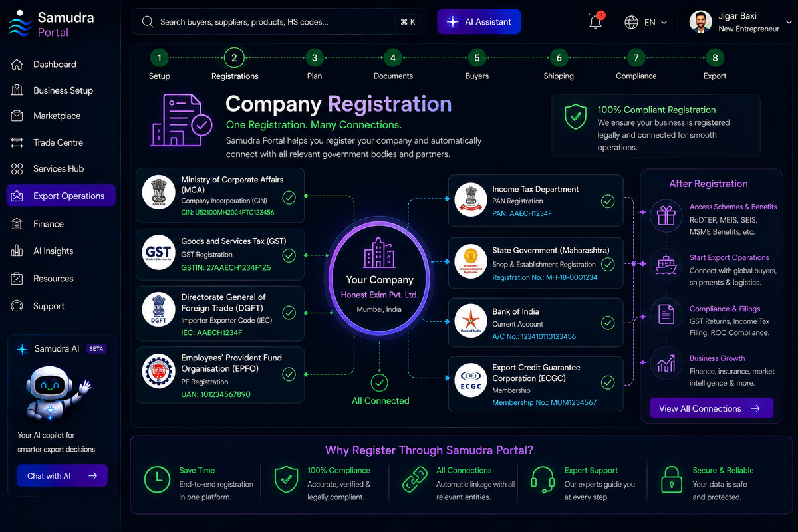This screenshot has width=798, height=532.
Task: Open the Business Growth link
Action: (717, 358)
